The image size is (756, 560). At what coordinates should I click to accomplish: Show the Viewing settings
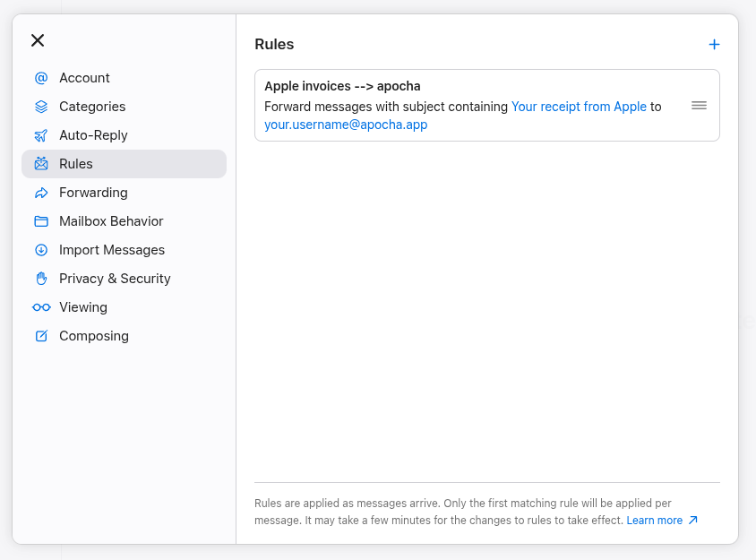(124, 307)
